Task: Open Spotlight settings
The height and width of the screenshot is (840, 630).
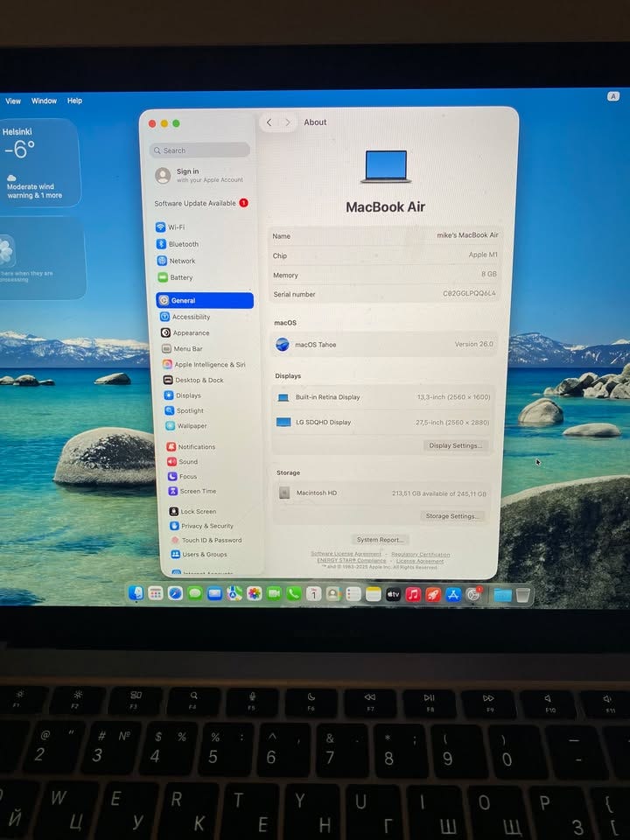Action: (185, 410)
